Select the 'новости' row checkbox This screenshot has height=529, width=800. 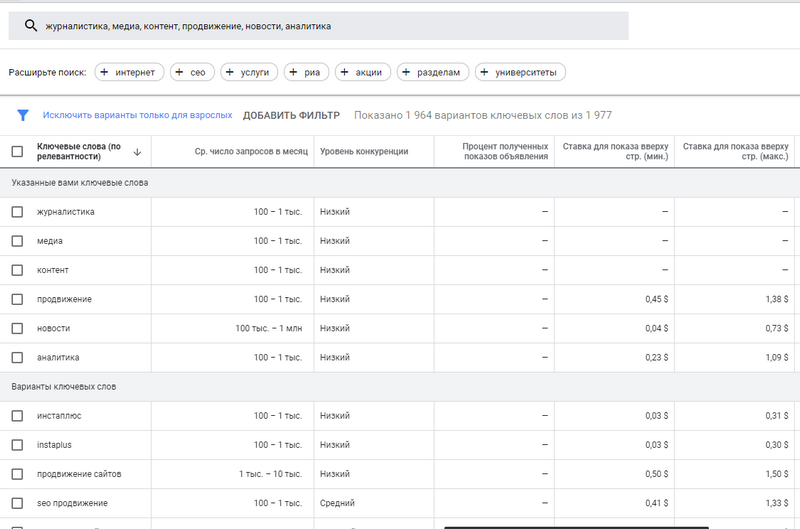point(17,328)
